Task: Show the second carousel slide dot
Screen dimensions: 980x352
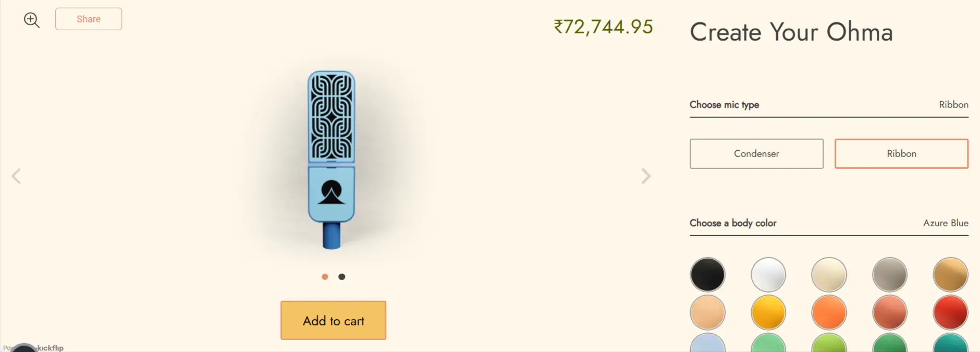Action: point(342,277)
